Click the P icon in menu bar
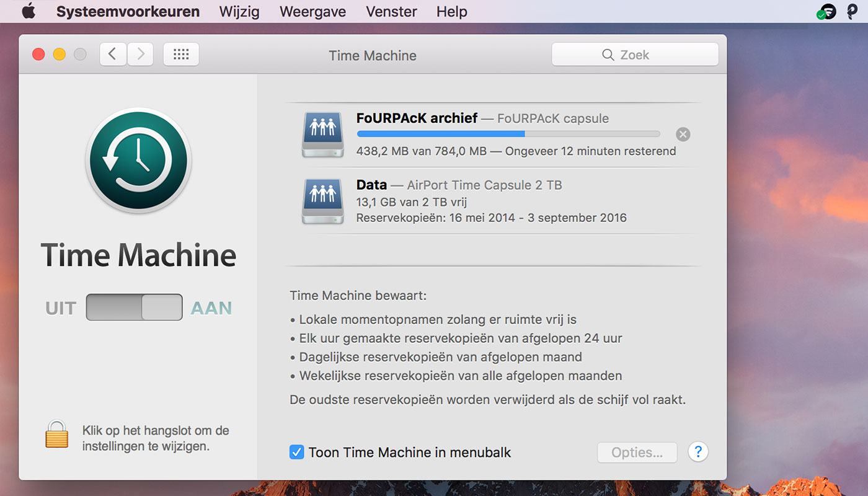This screenshot has height=496, width=868. (852, 11)
